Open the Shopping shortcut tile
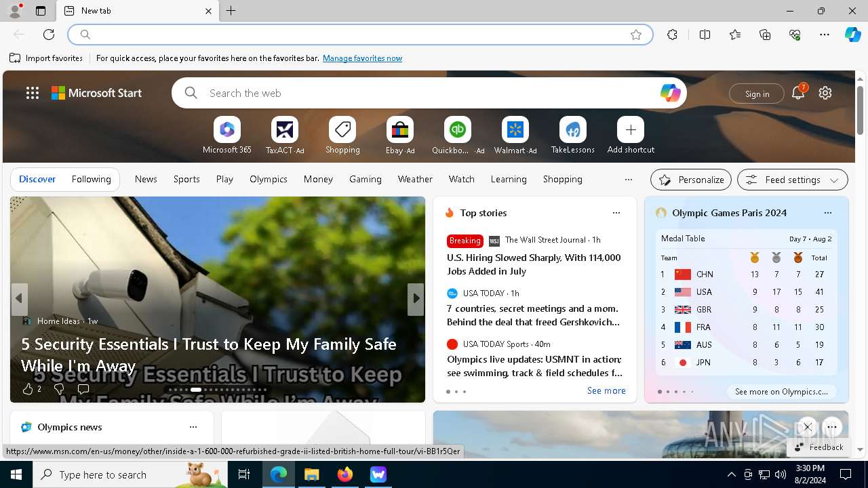The width and height of the screenshot is (868, 488). point(342,136)
